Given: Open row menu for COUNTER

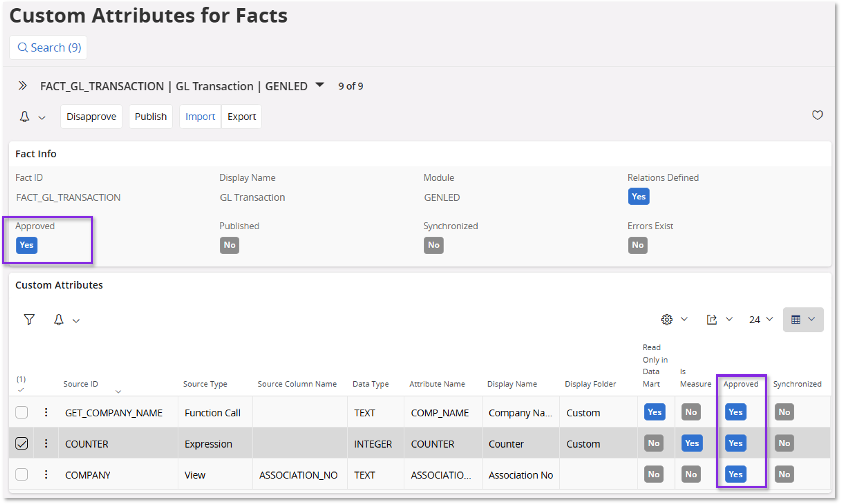Looking at the screenshot, I should click(46, 443).
